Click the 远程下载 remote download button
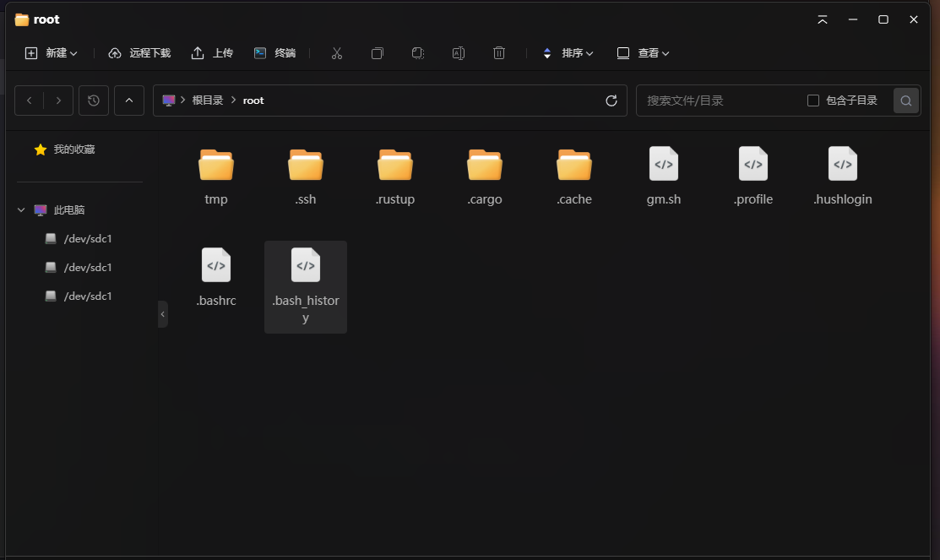 coord(140,53)
